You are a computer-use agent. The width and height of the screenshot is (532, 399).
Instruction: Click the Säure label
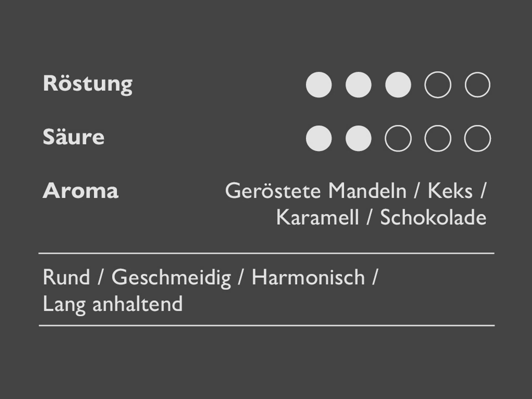(73, 137)
